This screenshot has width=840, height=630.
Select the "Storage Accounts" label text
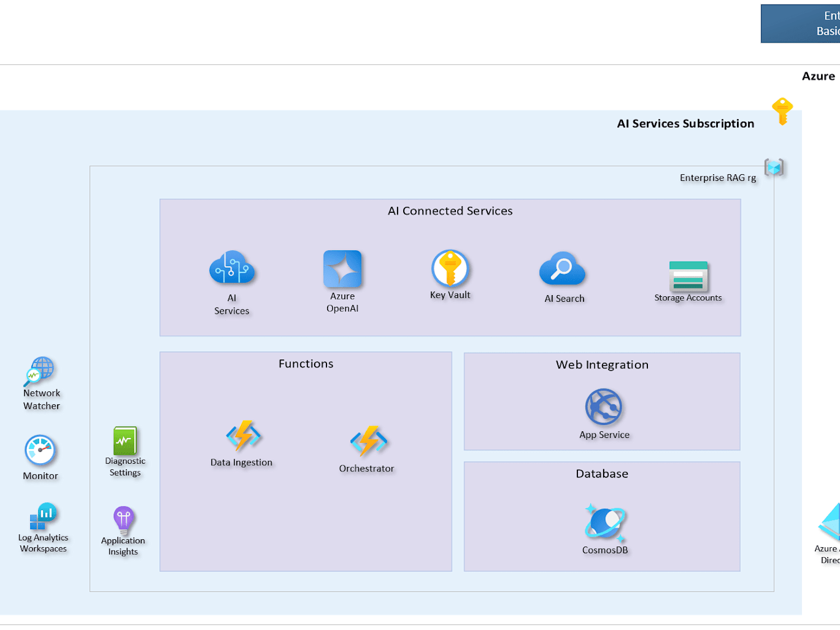pyautogui.click(x=688, y=298)
